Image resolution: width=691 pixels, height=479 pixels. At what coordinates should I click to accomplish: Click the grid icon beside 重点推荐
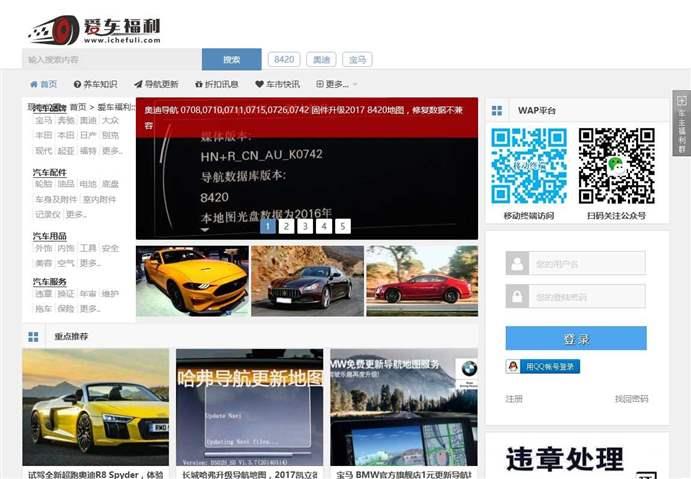point(33,337)
